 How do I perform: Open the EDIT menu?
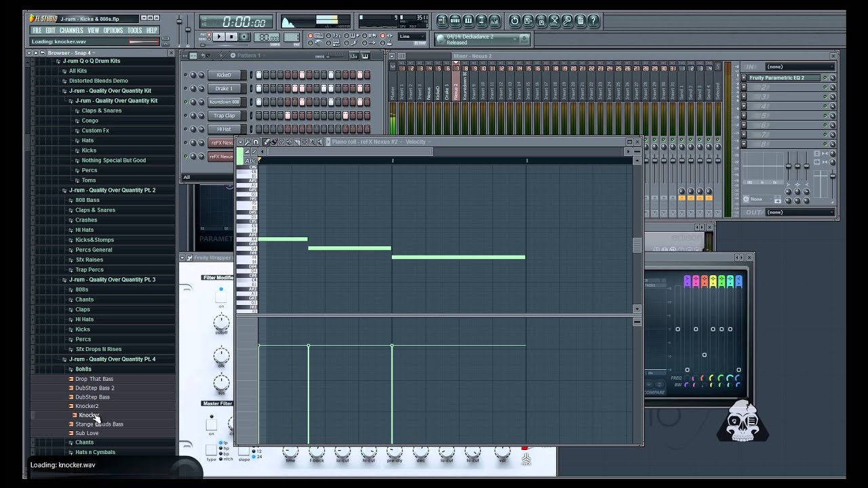click(x=50, y=30)
